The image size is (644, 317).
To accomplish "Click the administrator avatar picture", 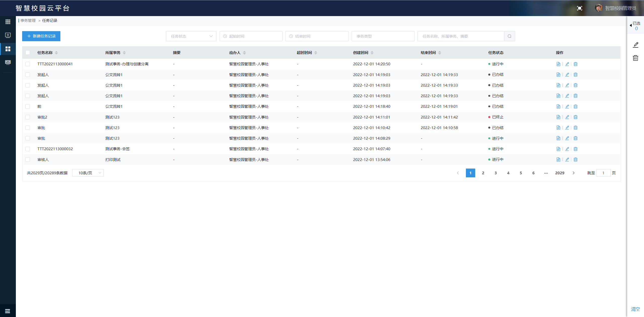I will (598, 8).
